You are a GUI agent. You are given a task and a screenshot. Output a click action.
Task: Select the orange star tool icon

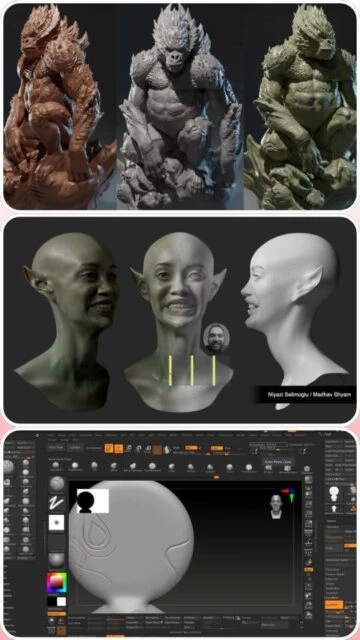coord(352,510)
